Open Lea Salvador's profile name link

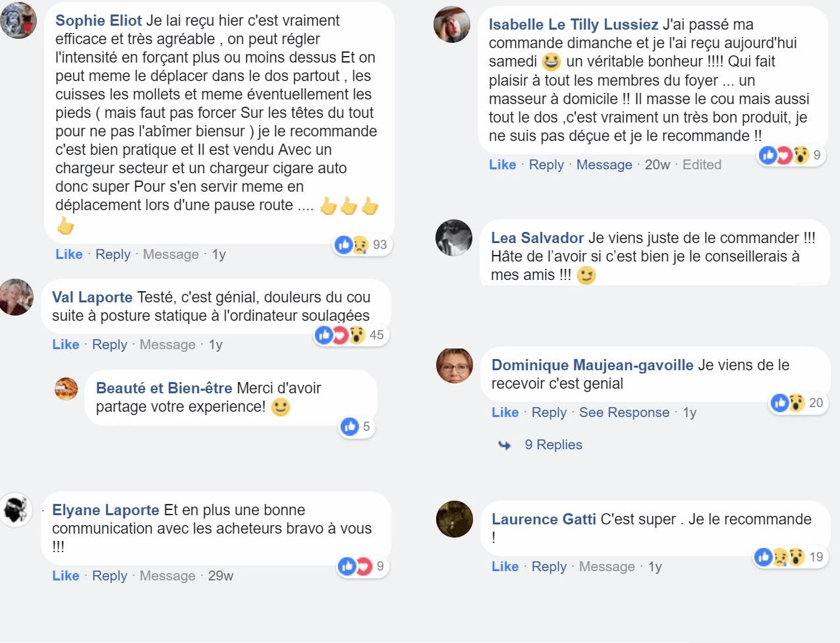537,238
